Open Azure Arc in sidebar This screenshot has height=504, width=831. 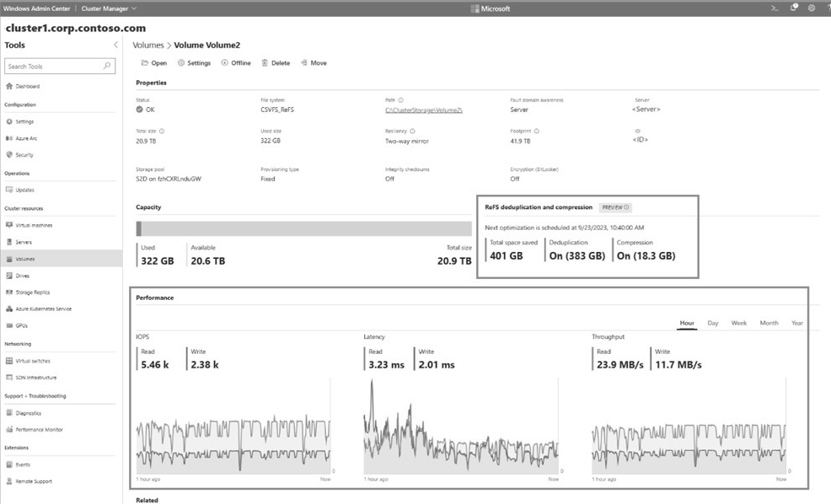(21, 138)
